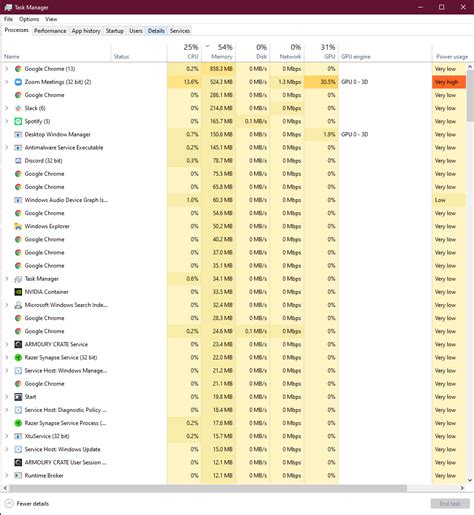Click the Google Chrome (13) icon

click(18, 69)
